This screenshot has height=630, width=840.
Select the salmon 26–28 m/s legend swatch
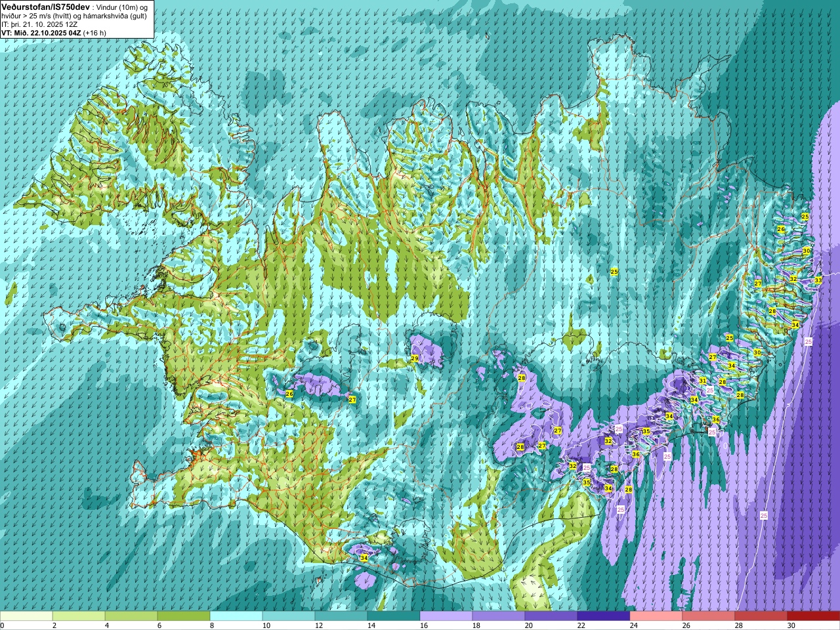pyautogui.click(x=709, y=616)
